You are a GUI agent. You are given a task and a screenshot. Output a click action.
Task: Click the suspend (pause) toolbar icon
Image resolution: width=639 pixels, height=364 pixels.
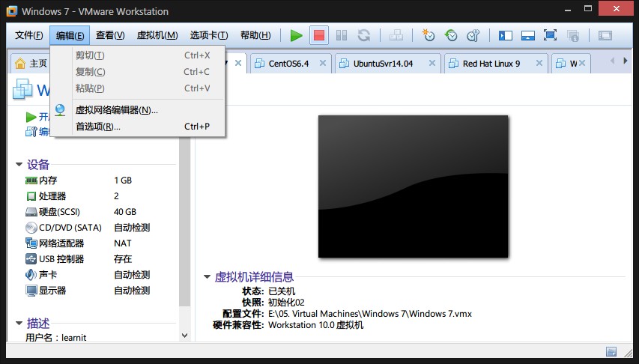(342, 35)
